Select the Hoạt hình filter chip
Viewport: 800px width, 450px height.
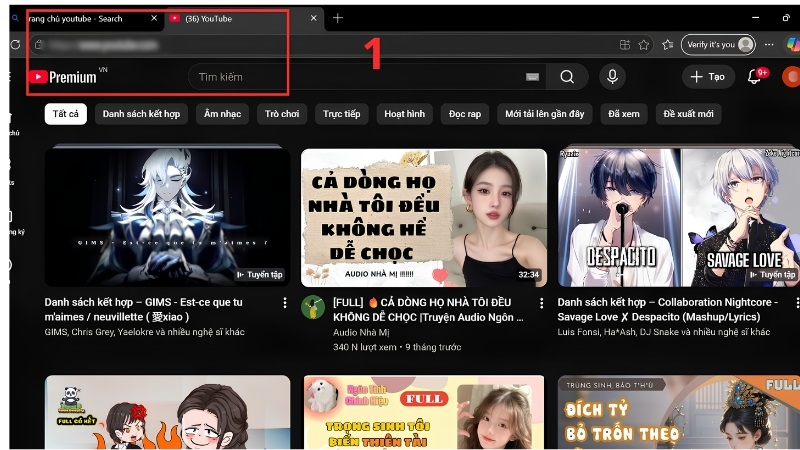click(405, 114)
